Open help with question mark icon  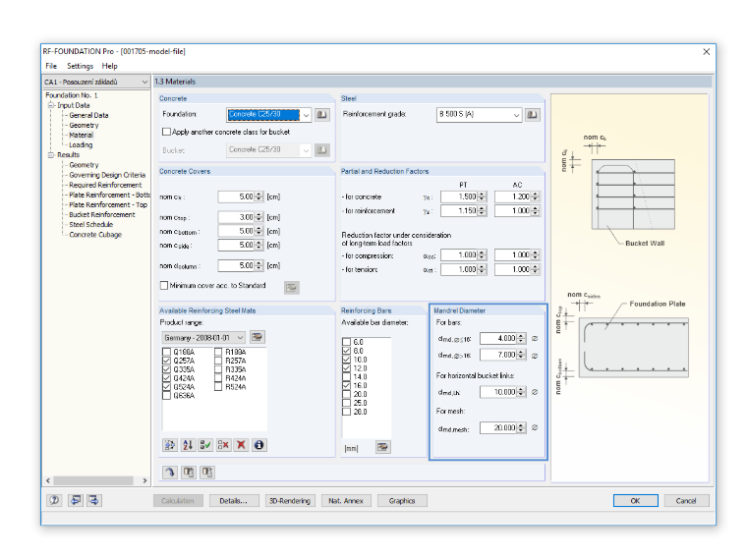coord(54,500)
